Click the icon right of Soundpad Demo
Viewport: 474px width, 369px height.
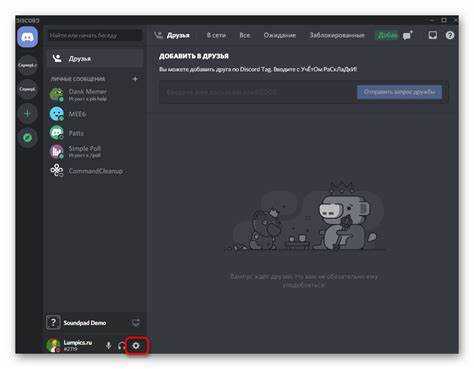[135, 322]
